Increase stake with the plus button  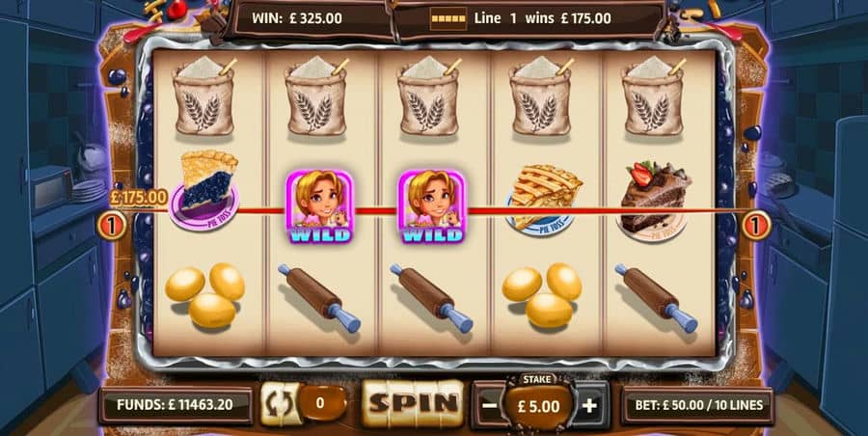tap(589, 405)
